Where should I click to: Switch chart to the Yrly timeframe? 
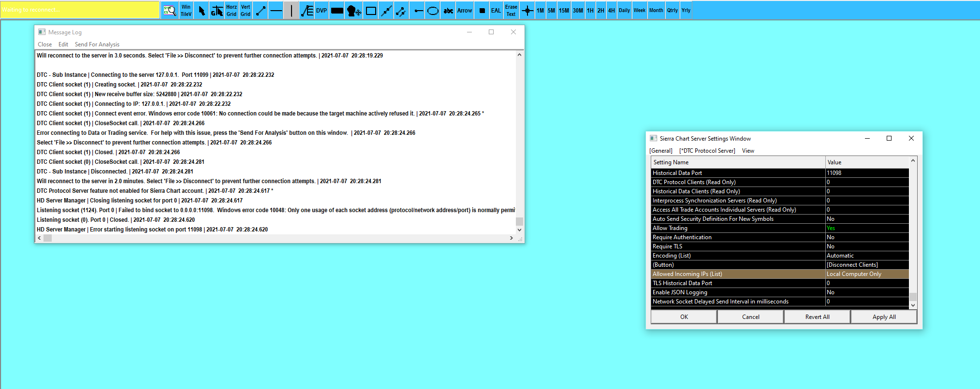[686, 10]
